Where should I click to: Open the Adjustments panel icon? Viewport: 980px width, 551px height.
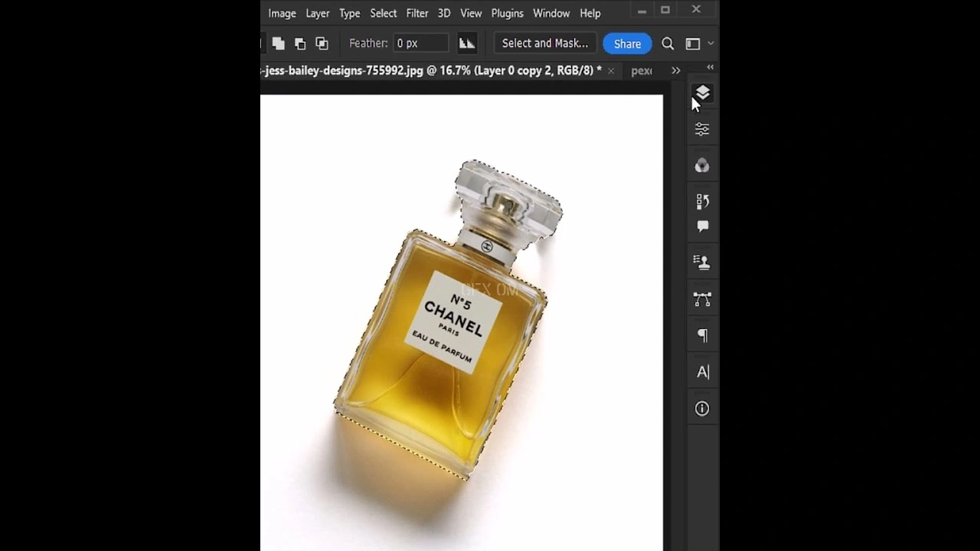click(702, 129)
